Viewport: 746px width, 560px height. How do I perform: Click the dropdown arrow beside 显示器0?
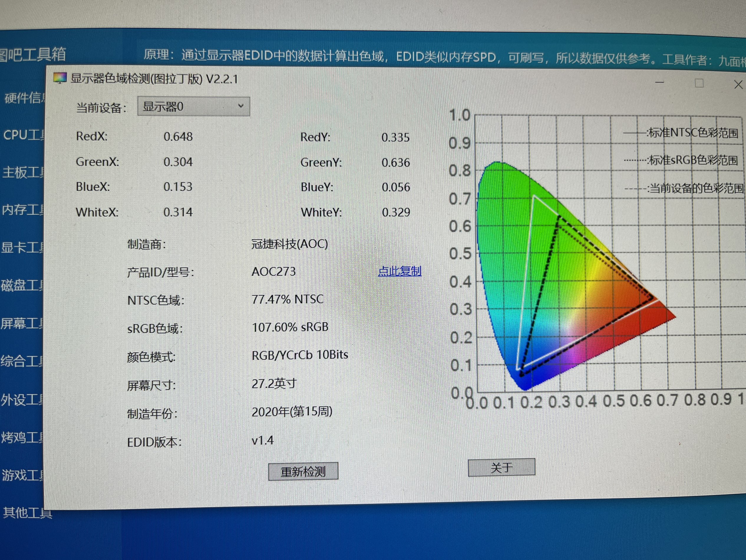[x=240, y=106]
